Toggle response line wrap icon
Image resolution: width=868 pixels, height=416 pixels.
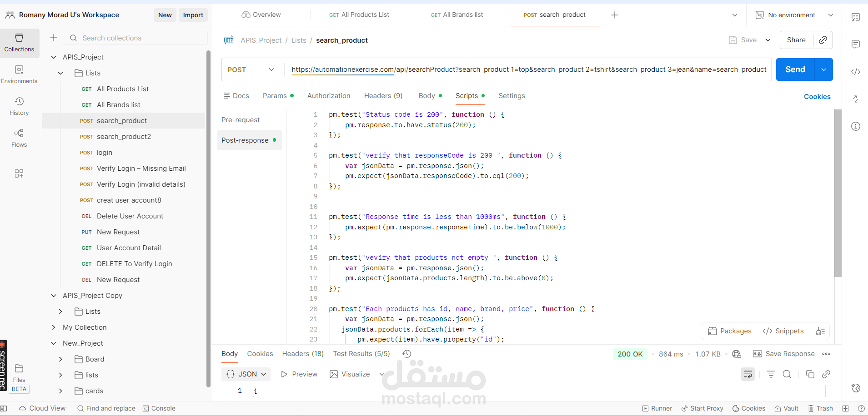pyautogui.click(x=748, y=374)
